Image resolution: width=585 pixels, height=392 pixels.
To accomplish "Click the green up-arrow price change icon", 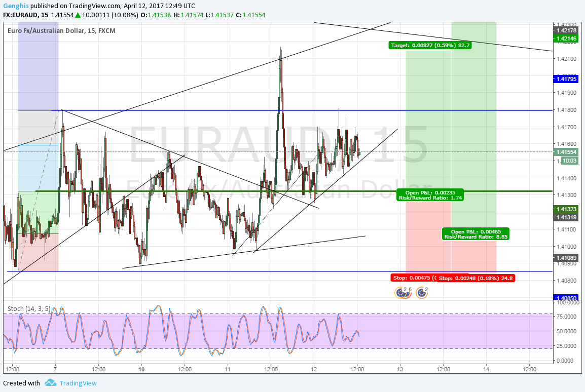I will [x=78, y=15].
